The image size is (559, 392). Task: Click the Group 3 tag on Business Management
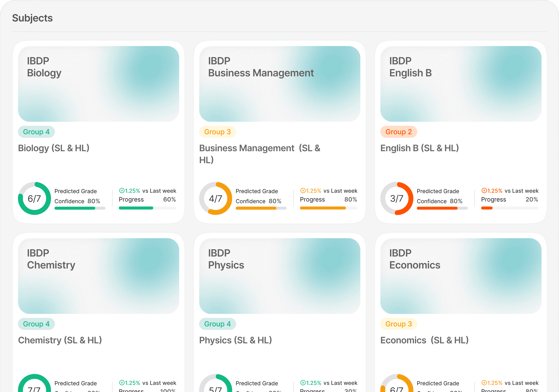218,132
